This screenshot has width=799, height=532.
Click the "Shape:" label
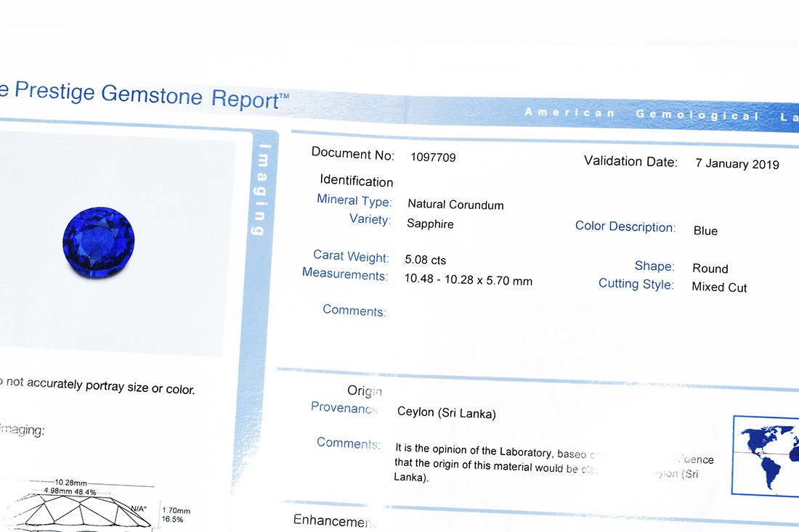[654, 266]
